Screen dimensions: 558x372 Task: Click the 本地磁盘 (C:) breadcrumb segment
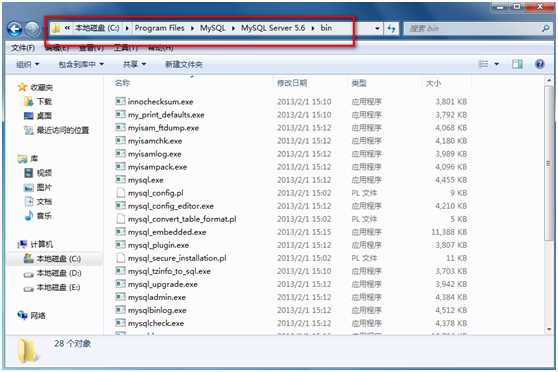(97, 28)
